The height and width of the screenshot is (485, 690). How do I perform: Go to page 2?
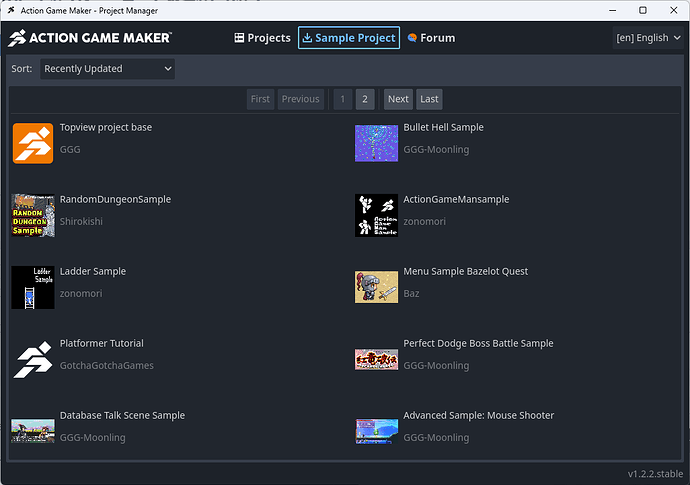click(365, 99)
